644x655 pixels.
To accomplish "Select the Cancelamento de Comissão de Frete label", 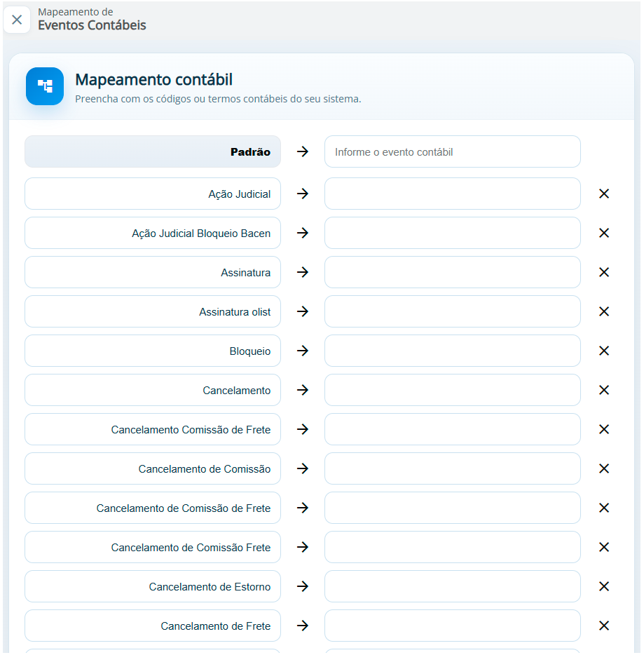I will tap(153, 508).
